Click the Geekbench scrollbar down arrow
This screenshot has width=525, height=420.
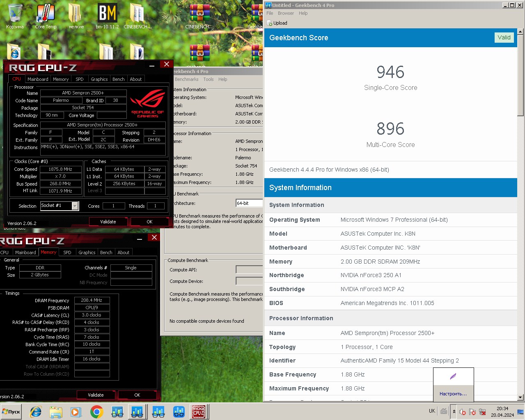[520, 397]
